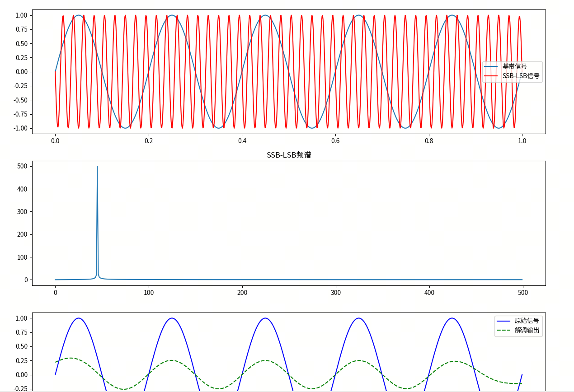Viewport: 574px width, 392px height.
Task: Click the 解调输出 legend label
Action: 527,330
